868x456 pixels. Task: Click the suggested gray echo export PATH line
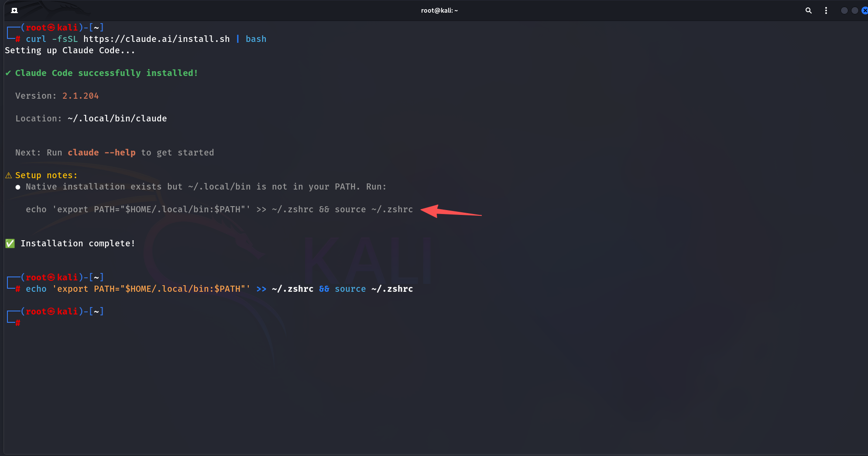[x=219, y=209]
